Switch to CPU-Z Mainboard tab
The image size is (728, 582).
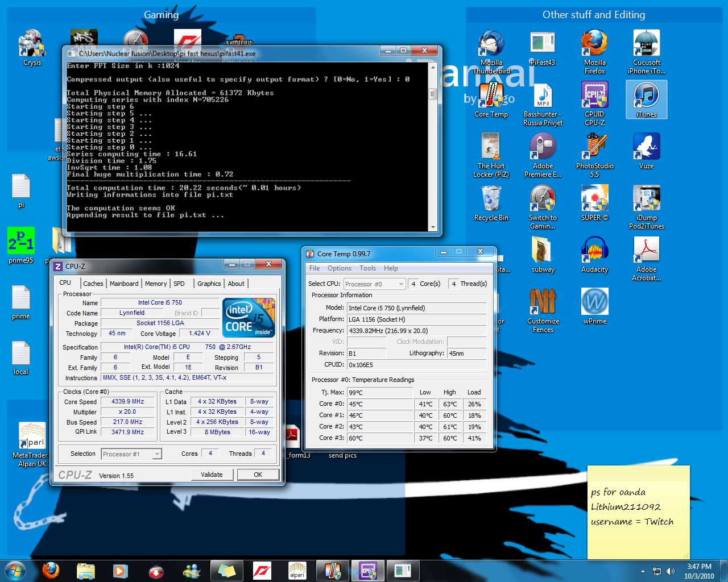[124, 284]
